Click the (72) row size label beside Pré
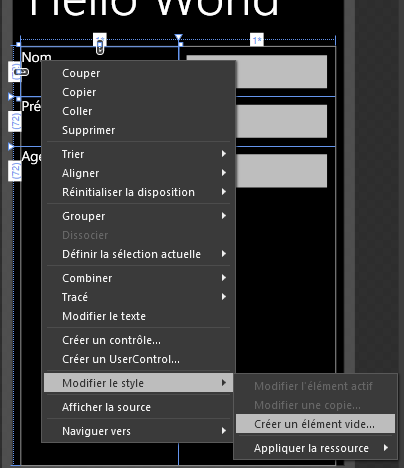This screenshot has height=468, width=404. pyautogui.click(x=15, y=121)
